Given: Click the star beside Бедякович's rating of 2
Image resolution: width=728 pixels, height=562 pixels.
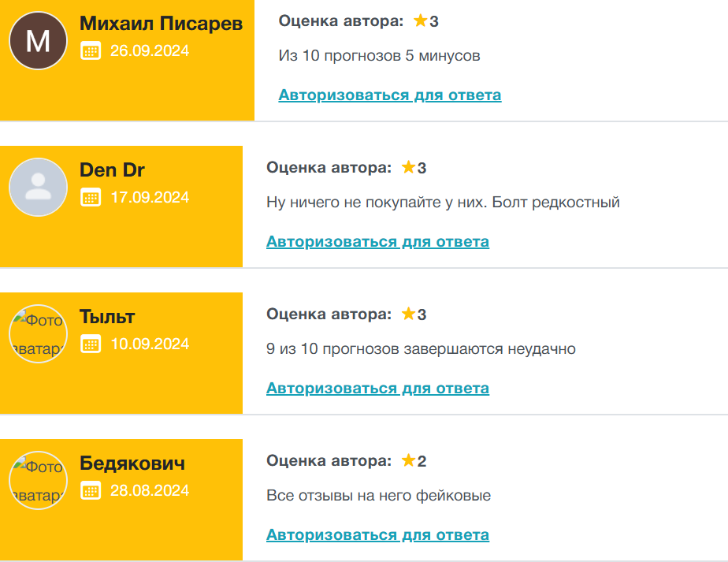Looking at the screenshot, I should (409, 460).
